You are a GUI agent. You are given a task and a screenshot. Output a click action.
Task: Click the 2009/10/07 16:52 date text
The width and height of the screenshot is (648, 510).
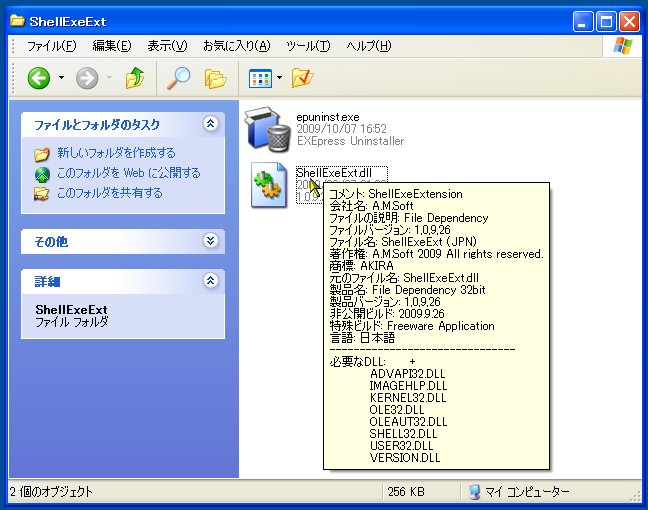click(341, 129)
